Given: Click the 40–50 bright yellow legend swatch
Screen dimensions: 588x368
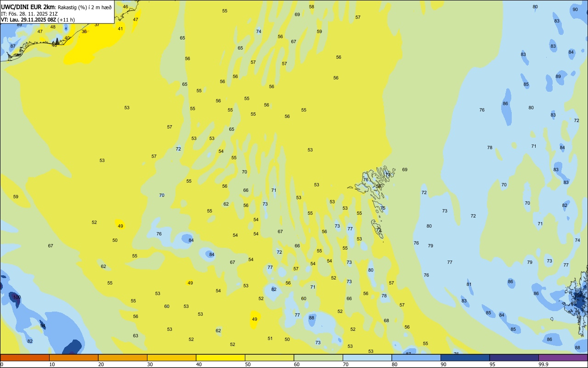Looking at the screenshot, I should pos(220,357).
